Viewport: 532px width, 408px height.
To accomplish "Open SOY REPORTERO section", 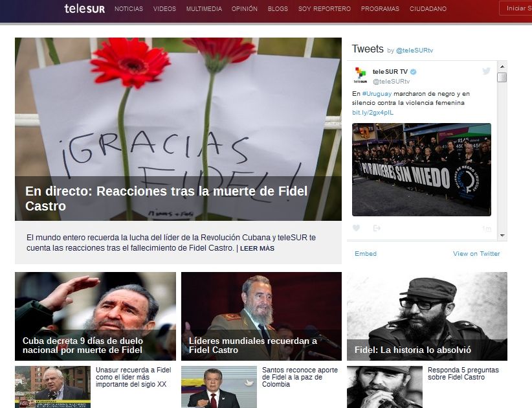I will coord(324,9).
